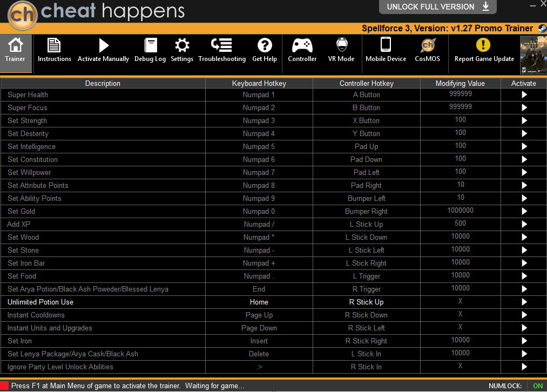Click the Steam icon beside trainer title
547x392 pixels.
tap(542, 28)
